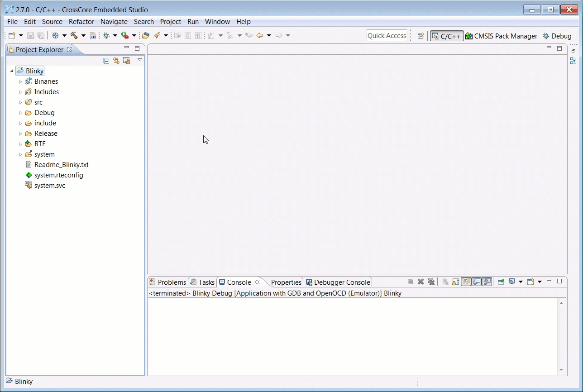
Task: Click the Open Element folder icon in toolbar
Action: tap(146, 35)
